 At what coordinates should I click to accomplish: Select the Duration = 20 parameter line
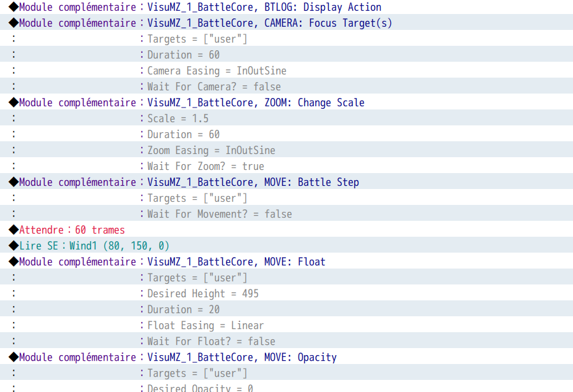pyautogui.click(x=183, y=309)
